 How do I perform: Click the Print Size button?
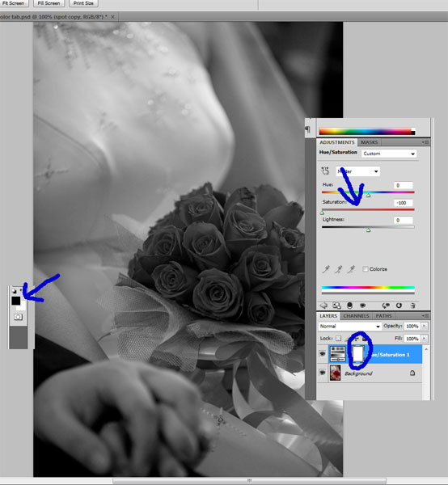[x=83, y=3]
